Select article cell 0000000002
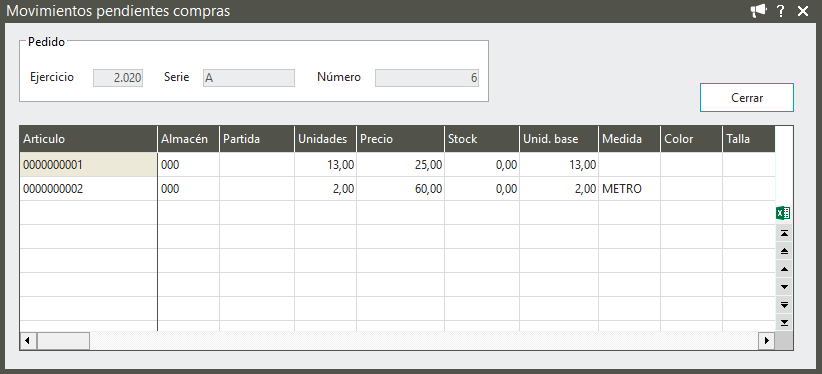 [x=89, y=189]
